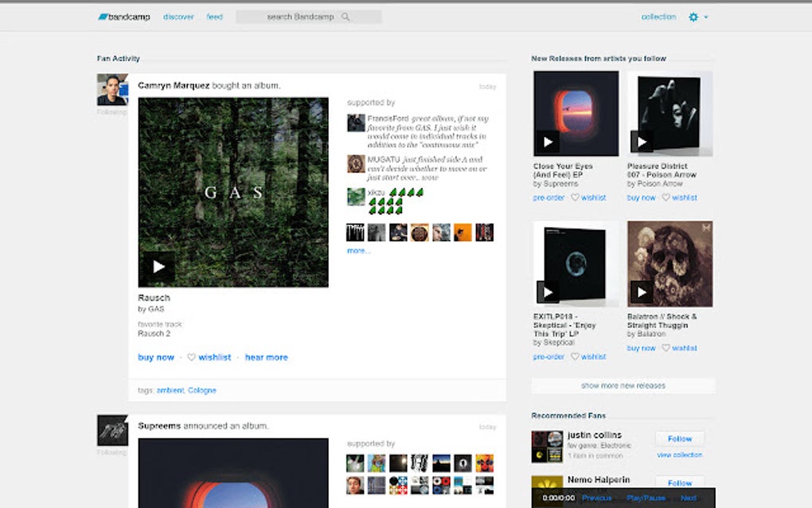The height and width of the screenshot is (508, 812).
Task: Open the discover menu item
Action: point(178,16)
